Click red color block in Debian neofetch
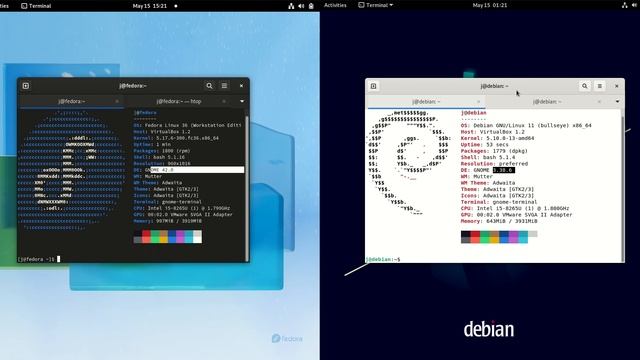The image size is (640, 360). point(475,237)
